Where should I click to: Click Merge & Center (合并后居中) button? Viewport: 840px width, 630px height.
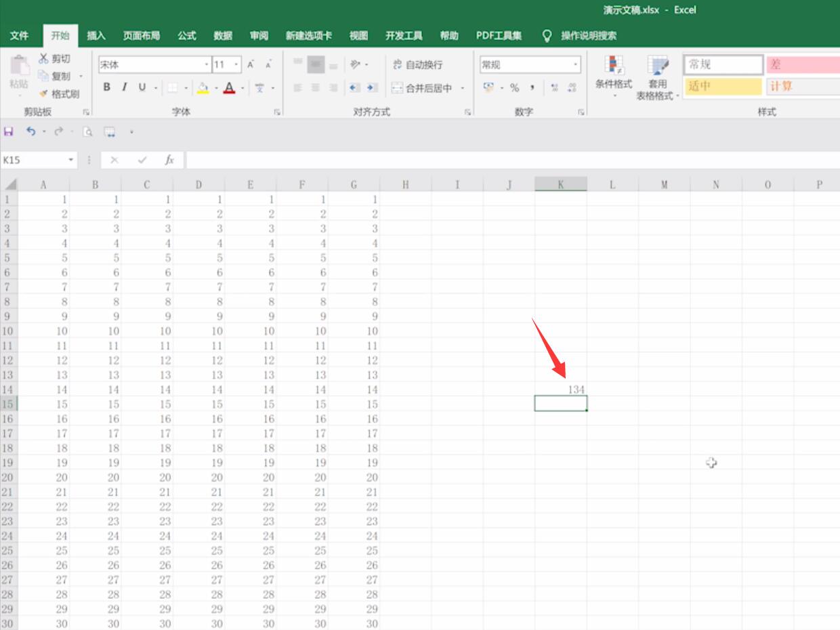click(x=421, y=88)
